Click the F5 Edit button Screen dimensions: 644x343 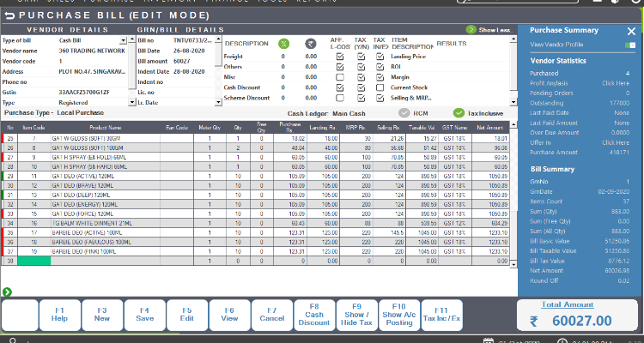[x=187, y=315]
